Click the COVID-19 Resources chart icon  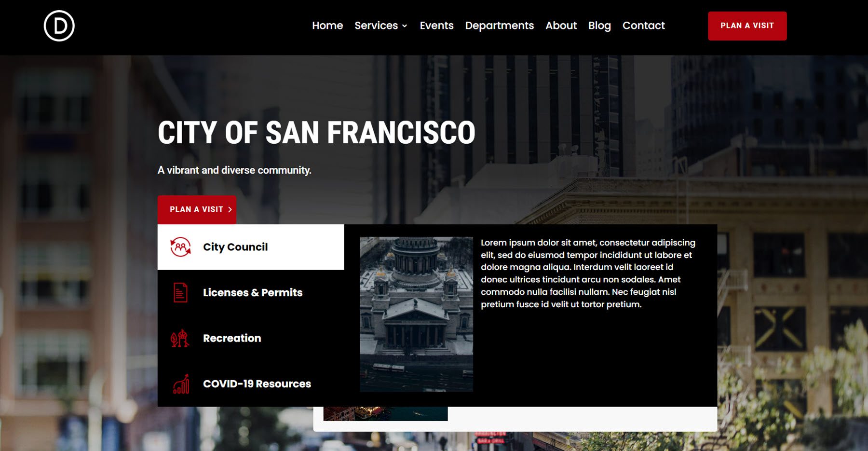point(181,384)
